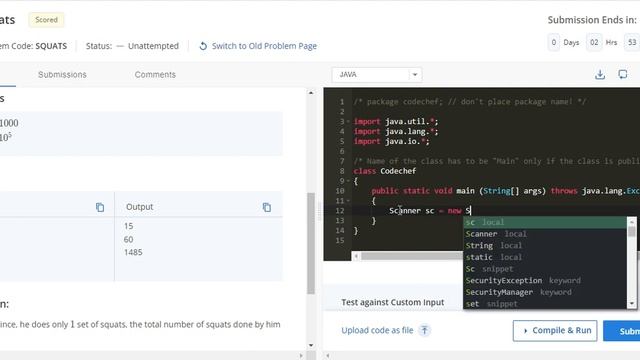640x360 pixels.
Task: Click the autocomplete list scroll-down arrow
Action: coord(632,304)
